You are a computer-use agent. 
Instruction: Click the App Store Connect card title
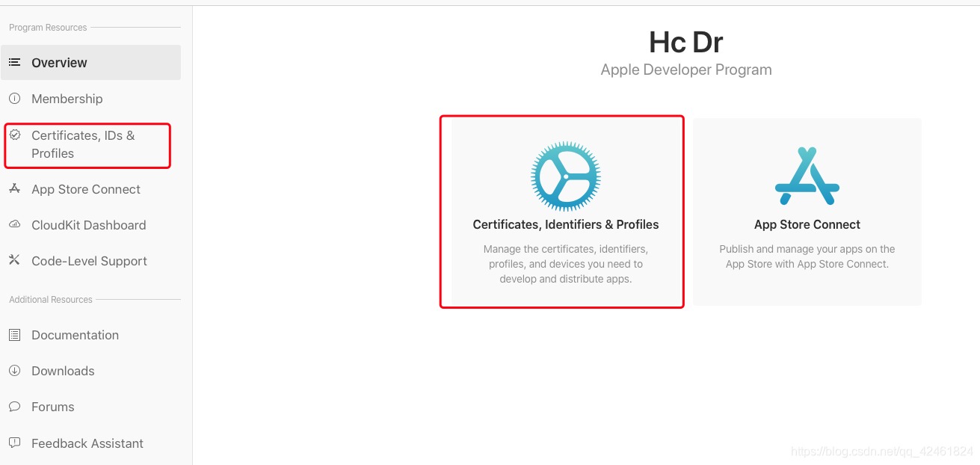(807, 224)
